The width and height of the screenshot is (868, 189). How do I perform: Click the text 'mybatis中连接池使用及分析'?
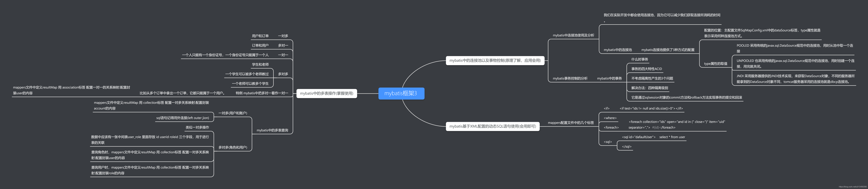(x=574, y=35)
